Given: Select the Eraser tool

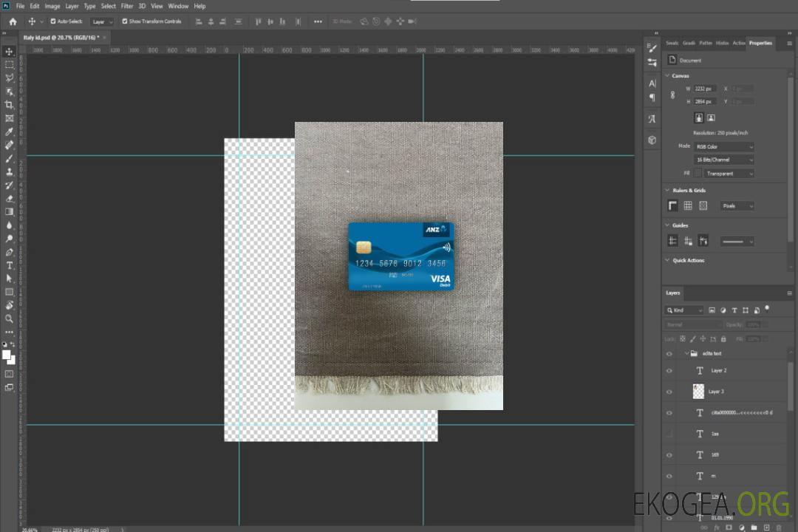Looking at the screenshot, I should pos(9,199).
